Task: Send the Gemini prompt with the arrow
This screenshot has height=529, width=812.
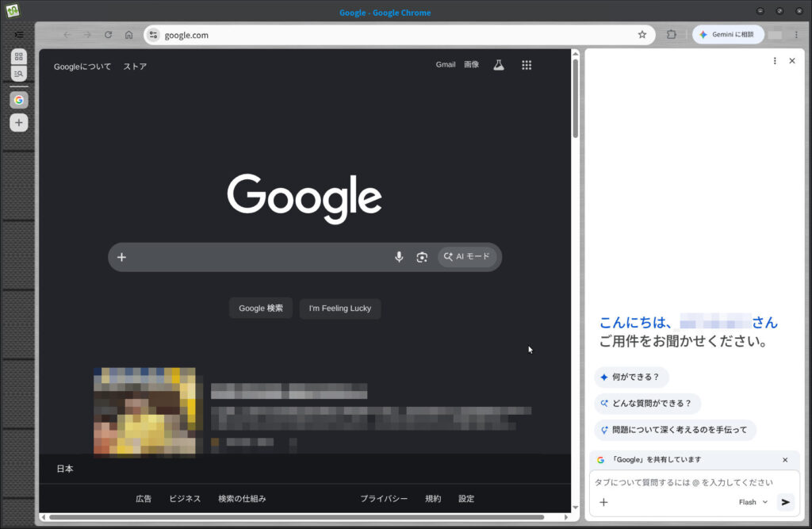Action: (x=786, y=502)
